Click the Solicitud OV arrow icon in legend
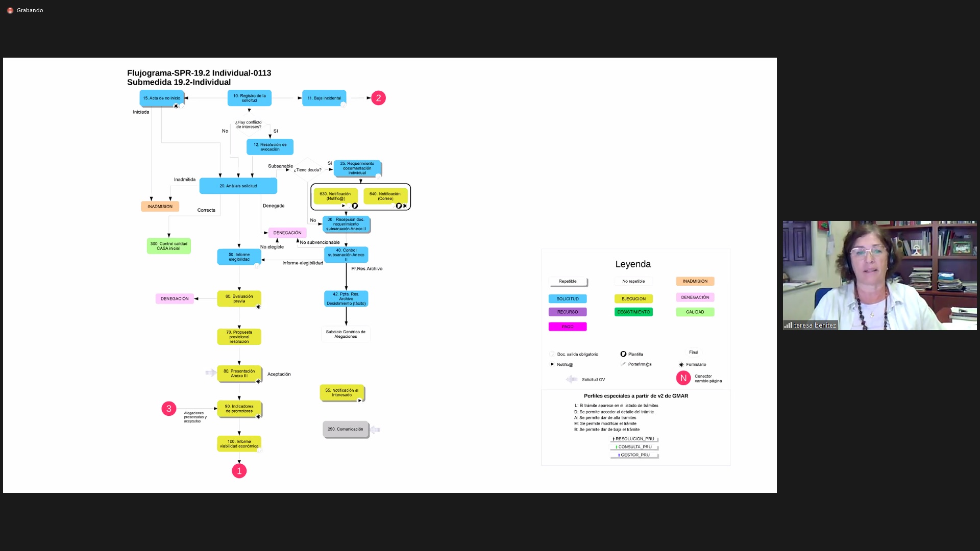 pyautogui.click(x=572, y=380)
